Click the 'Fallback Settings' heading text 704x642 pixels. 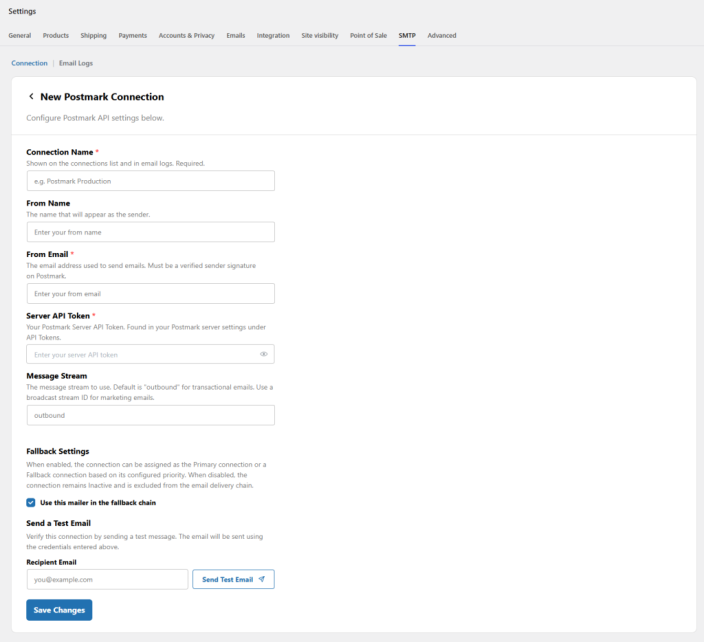(x=58, y=451)
